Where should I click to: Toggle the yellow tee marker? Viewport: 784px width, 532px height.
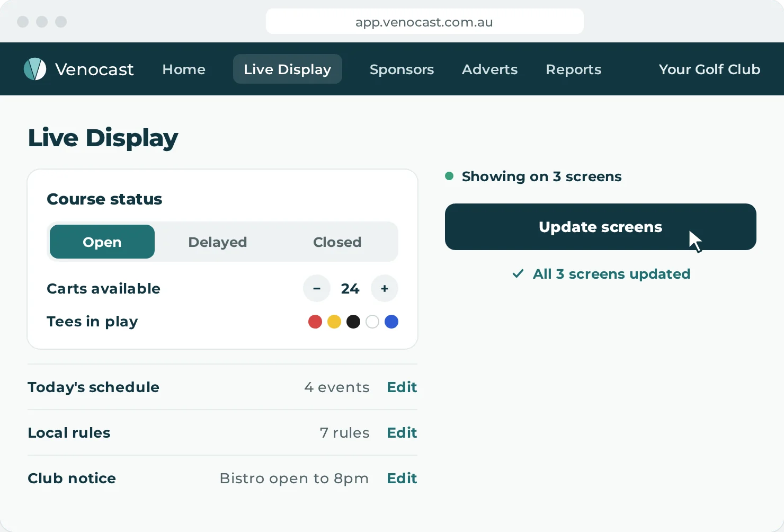coord(334,322)
